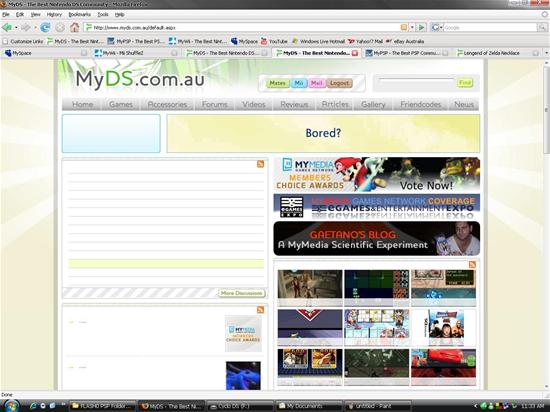This screenshot has height=412, width=550.
Task: Close the active MyDS tab
Action: coord(355,53)
